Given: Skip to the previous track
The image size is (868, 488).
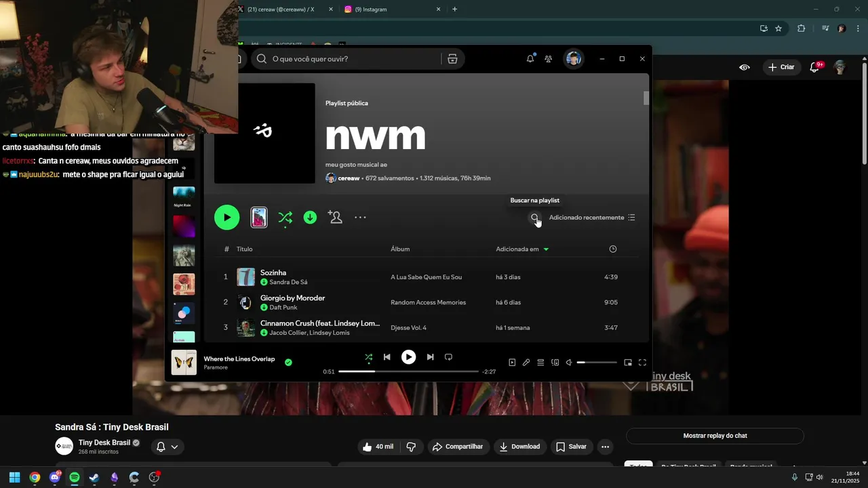Looking at the screenshot, I should tap(387, 357).
